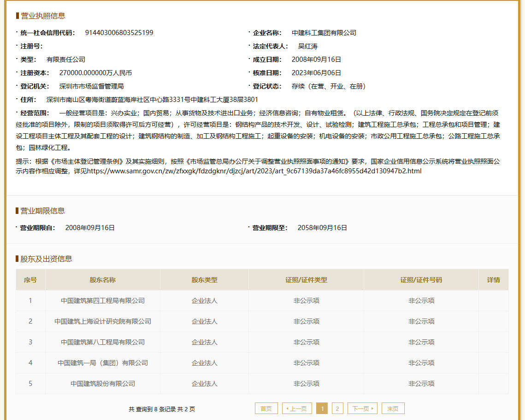Select the credit code 914403006803525199
525x420 pixels.
(x=119, y=33)
